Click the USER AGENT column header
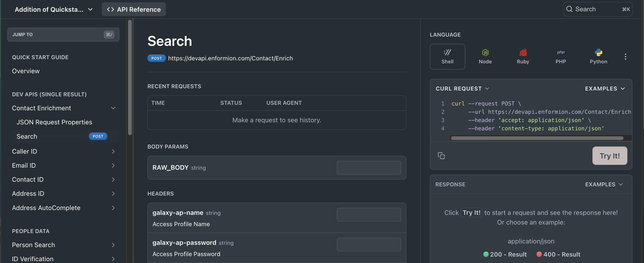Screen dimensions: 644x263 [284, 103]
